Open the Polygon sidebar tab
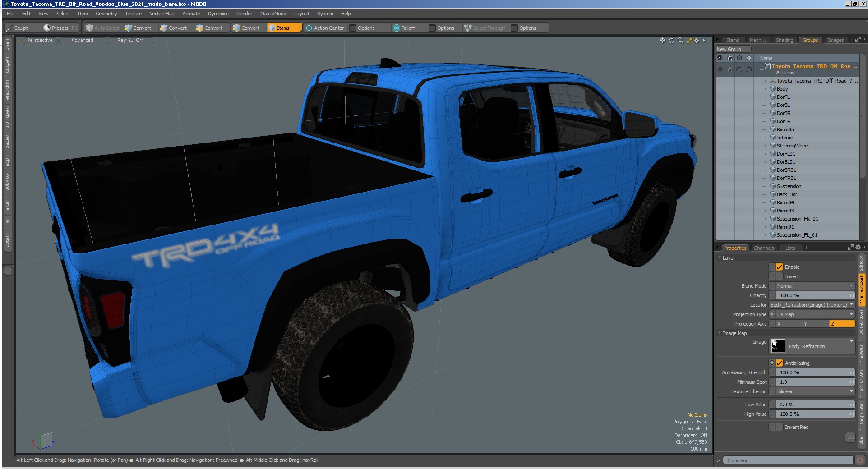868x469 pixels. click(8, 182)
